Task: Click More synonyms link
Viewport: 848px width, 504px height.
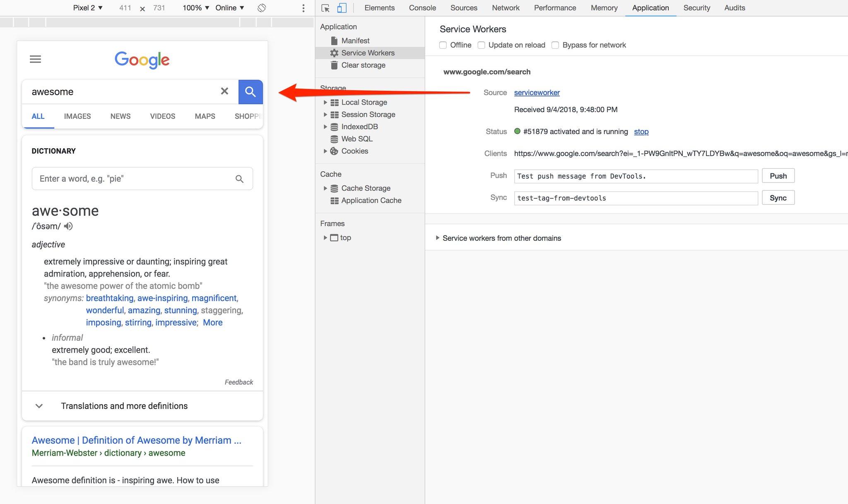Action: [x=212, y=322]
